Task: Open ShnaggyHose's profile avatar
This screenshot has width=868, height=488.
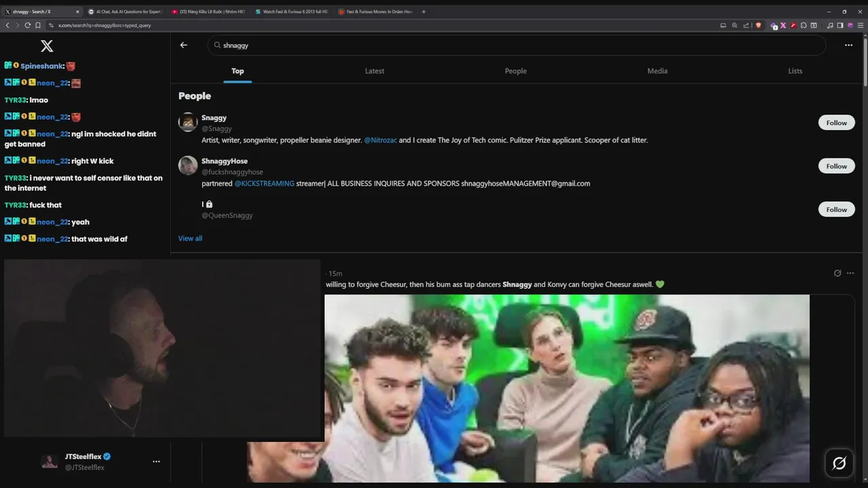Action: point(188,165)
